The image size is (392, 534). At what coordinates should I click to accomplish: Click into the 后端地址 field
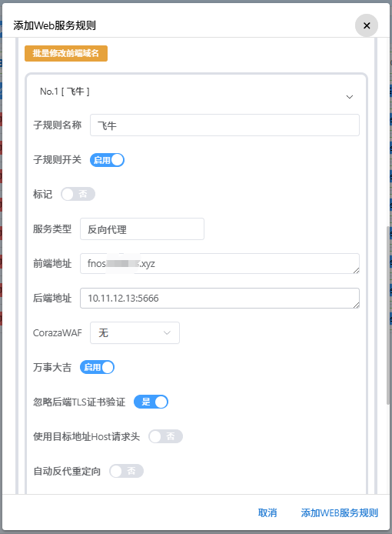220,299
